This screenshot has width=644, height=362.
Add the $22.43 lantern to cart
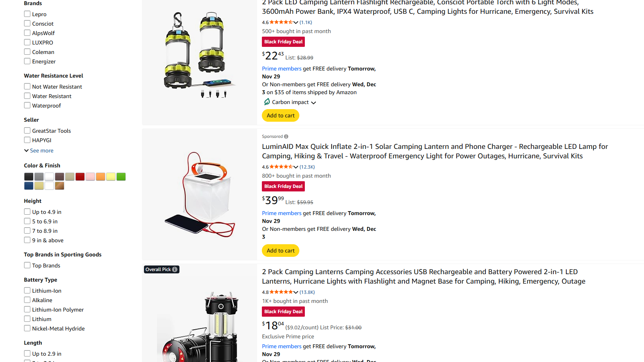pyautogui.click(x=280, y=115)
